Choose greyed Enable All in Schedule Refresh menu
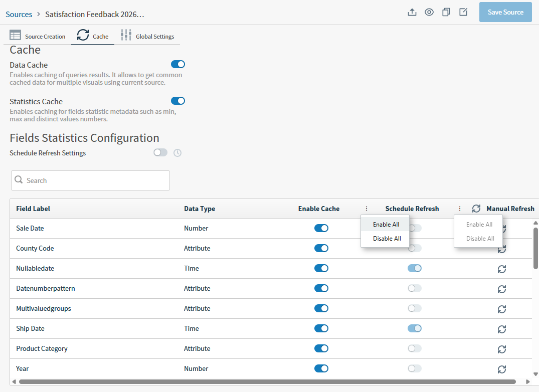 [x=478, y=225]
